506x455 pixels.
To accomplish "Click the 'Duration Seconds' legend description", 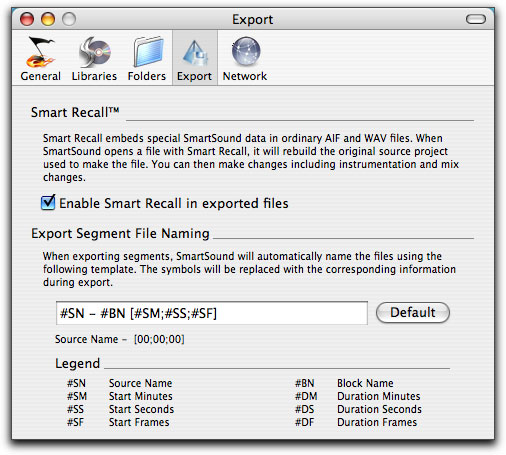I will pos(379,409).
